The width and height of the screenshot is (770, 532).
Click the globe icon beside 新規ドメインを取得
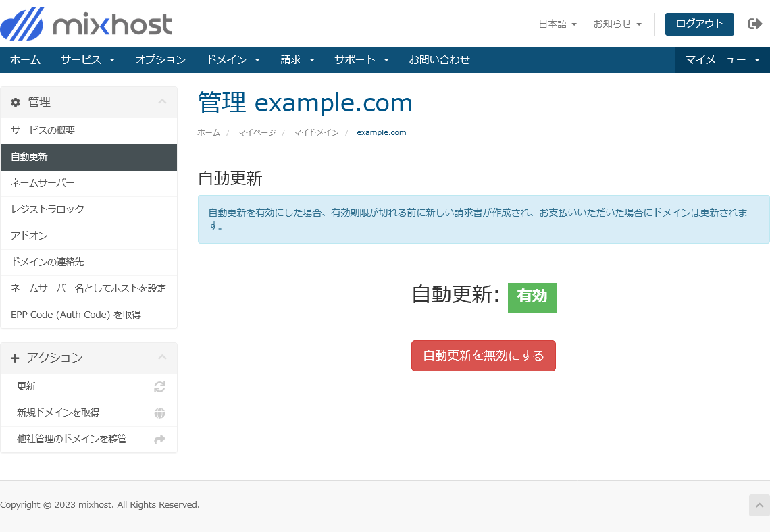[159, 413]
